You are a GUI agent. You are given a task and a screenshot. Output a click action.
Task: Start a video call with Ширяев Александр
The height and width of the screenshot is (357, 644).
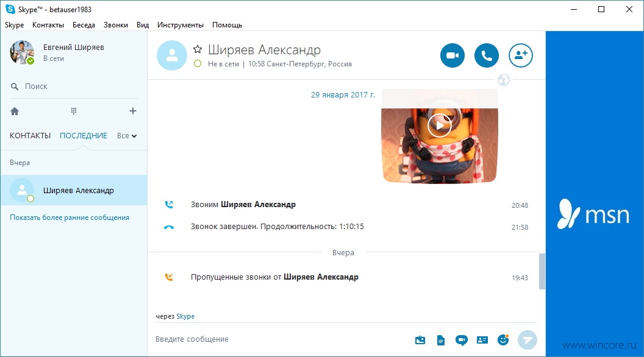(x=452, y=55)
